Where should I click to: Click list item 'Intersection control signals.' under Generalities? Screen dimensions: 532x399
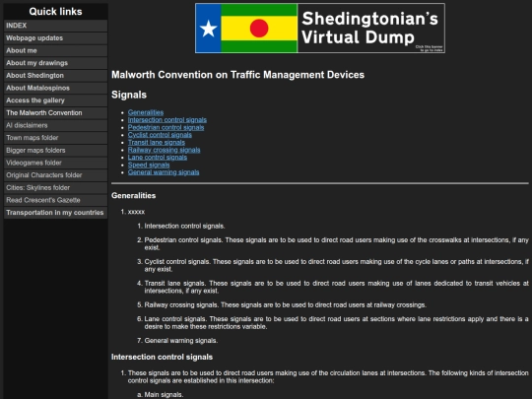click(x=184, y=226)
